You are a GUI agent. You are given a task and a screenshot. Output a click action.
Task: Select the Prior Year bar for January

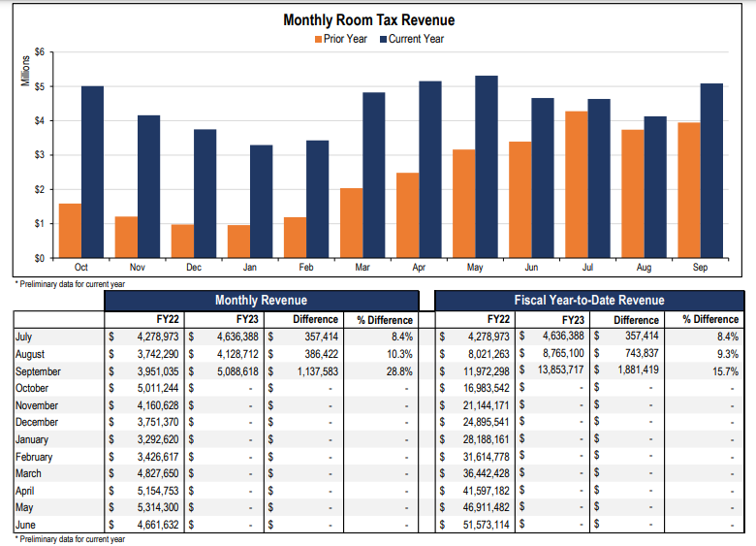[x=238, y=241]
